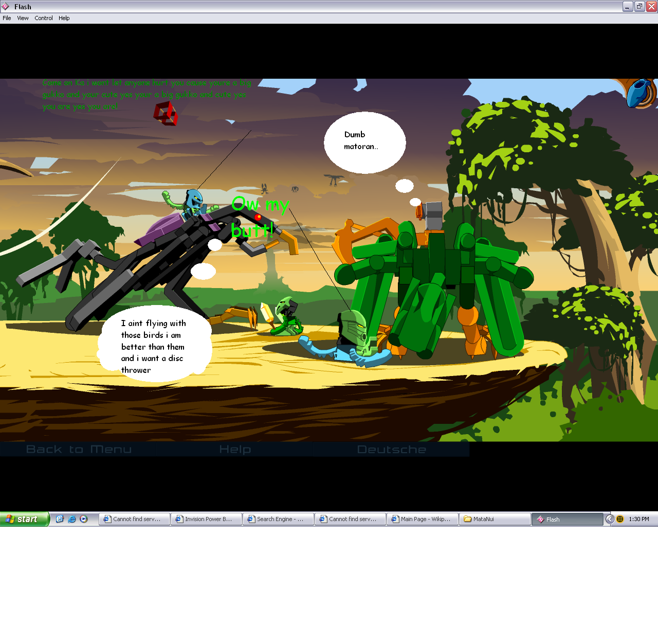Launch Internet Explorer from Quick Launch

pyautogui.click(x=72, y=519)
